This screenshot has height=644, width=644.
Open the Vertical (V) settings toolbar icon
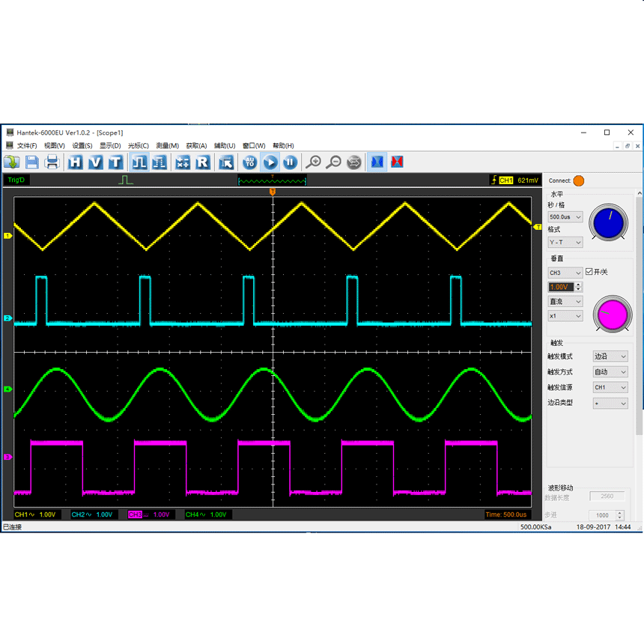coord(95,162)
